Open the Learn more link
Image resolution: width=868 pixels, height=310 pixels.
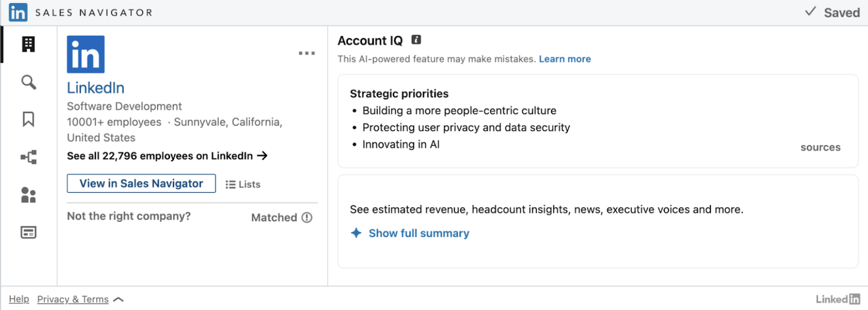[564, 59]
